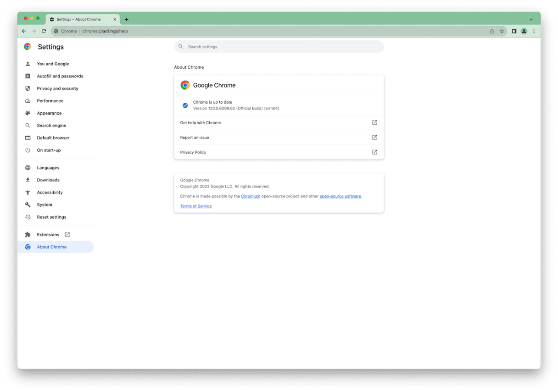Close the Settings – About Chrome tab
The height and width of the screenshot is (392, 558).
coord(115,19)
